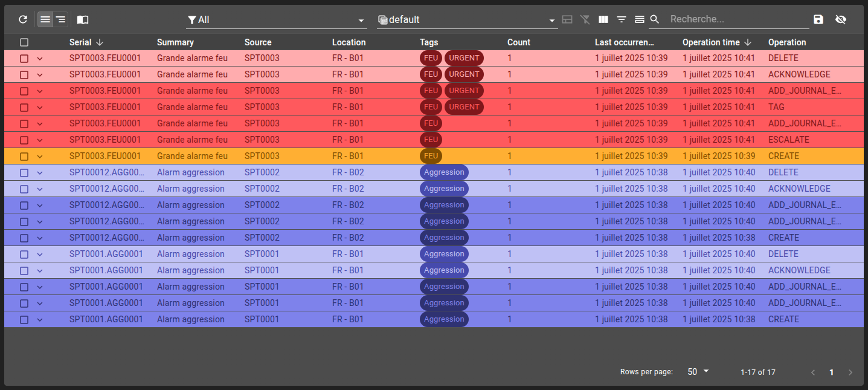
Task: Click the Operation column header
Action: pos(787,42)
